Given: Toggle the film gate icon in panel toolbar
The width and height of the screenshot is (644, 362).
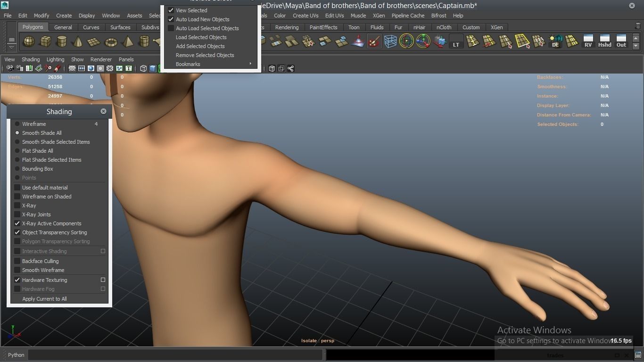Looking at the screenshot, I should tap(82, 68).
